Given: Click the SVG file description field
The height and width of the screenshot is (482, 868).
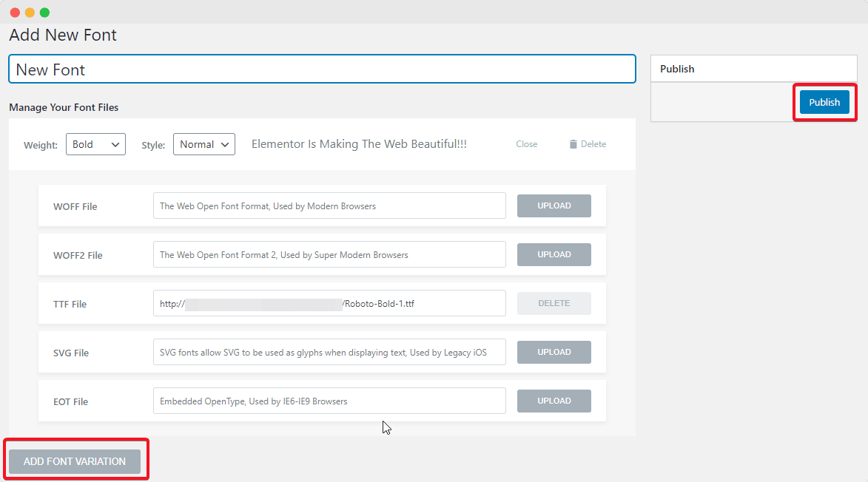Looking at the screenshot, I should tap(329, 352).
